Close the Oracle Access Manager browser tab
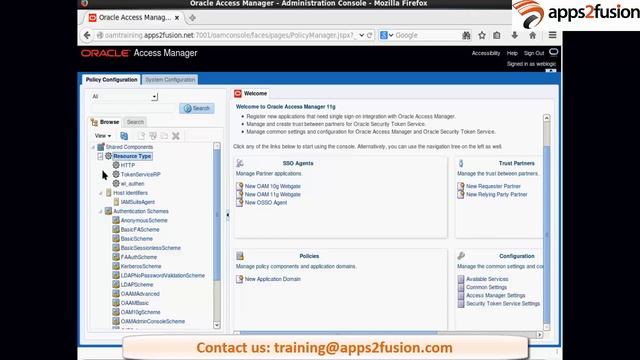Screen dimensions: 640x360 click(x=177, y=18)
